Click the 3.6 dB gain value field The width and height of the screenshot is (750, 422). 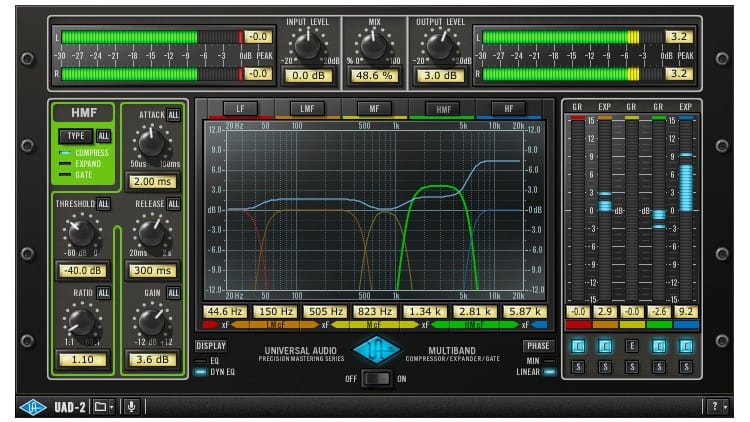(x=153, y=359)
